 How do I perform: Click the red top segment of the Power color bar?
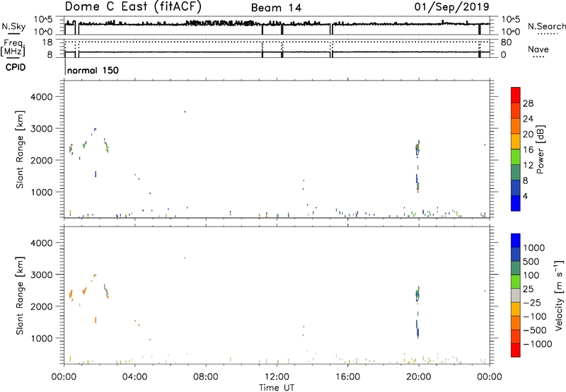[x=516, y=96]
